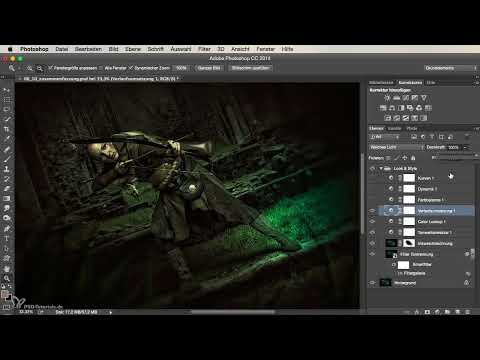Open the layer filter type dropdown Art
This screenshot has width=480, height=360.
tap(385, 137)
